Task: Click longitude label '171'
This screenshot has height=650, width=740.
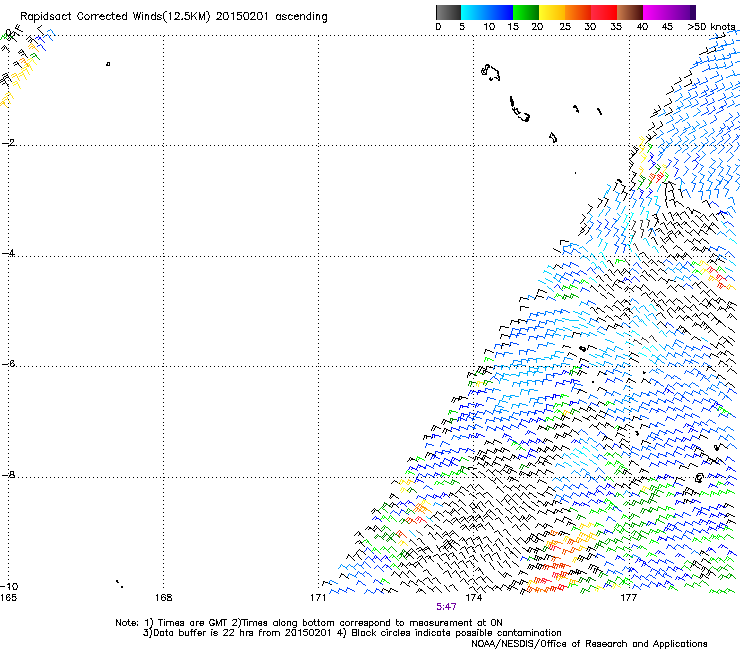Action: coord(318,598)
